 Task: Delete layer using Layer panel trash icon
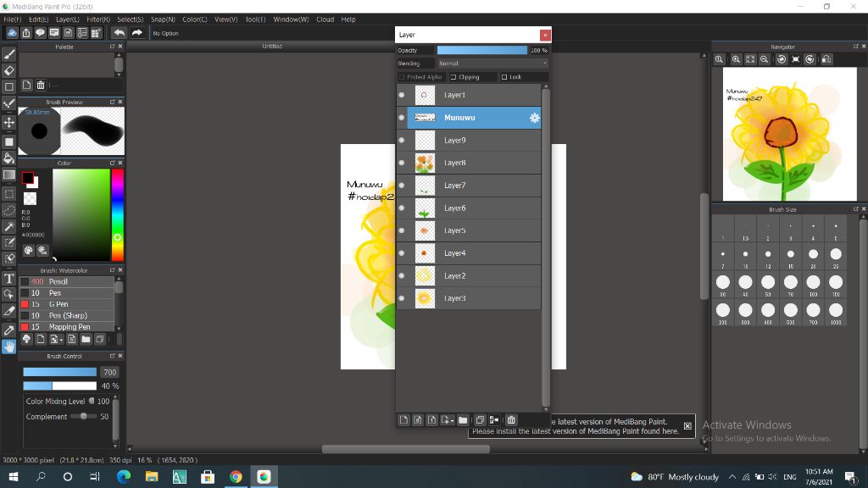511,420
